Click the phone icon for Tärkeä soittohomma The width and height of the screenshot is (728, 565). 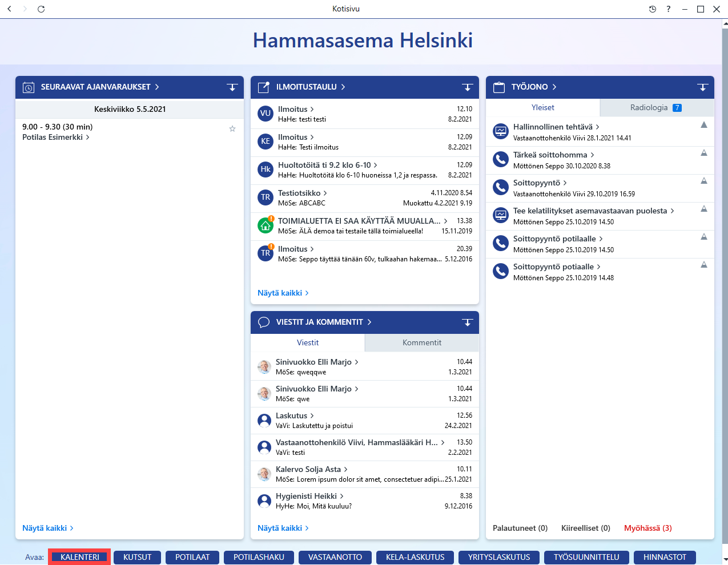click(x=501, y=159)
